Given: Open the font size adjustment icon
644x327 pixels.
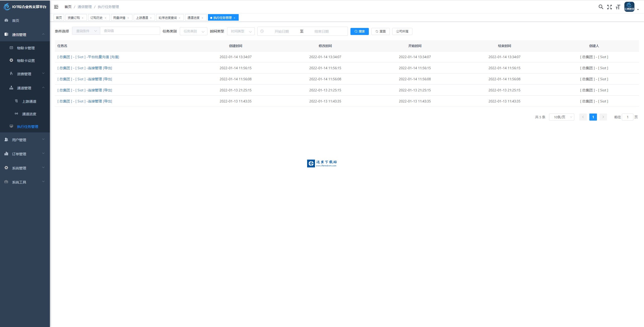Looking at the screenshot, I should (x=618, y=7).
